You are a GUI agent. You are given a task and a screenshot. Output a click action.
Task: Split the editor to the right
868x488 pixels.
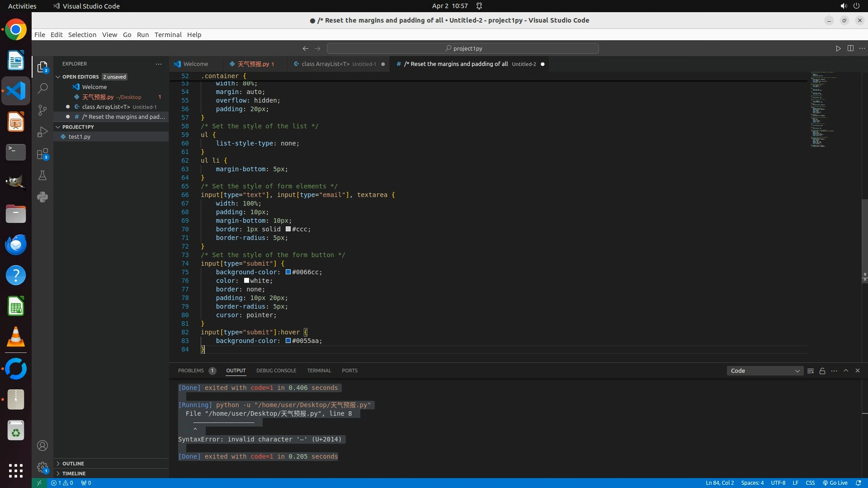(x=850, y=48)
